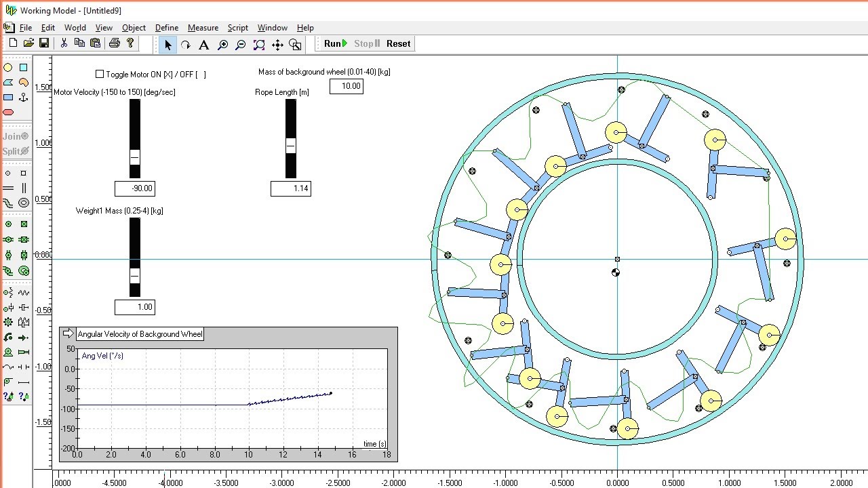This screenshot has width=868, height=488.
Task: Paste with the clipboard icon
Action: (x=95, y=43)
